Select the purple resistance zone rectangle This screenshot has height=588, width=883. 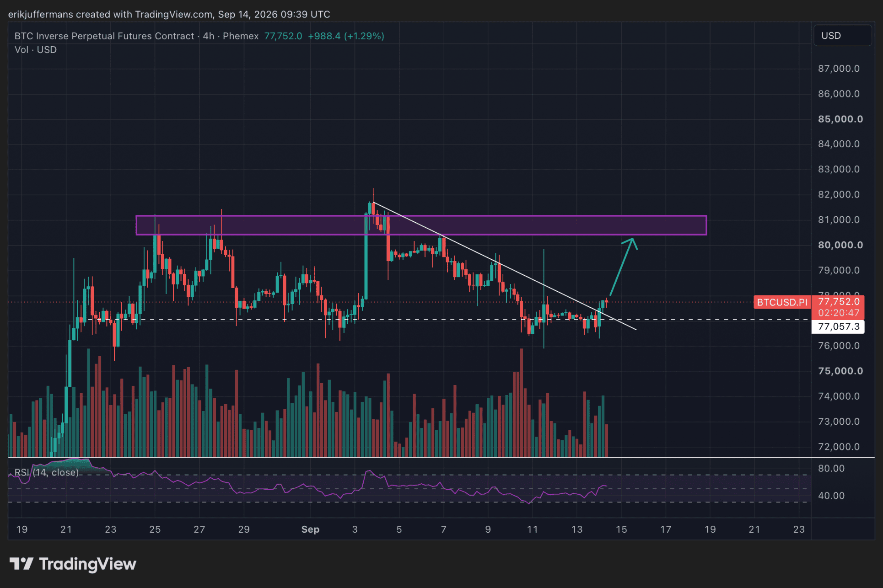pyautogui.click(x=421, y=225)
